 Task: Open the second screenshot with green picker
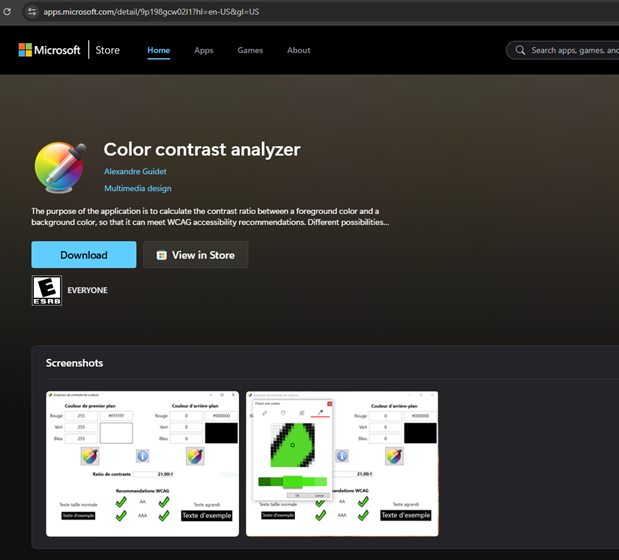click(x=342, y=464)
